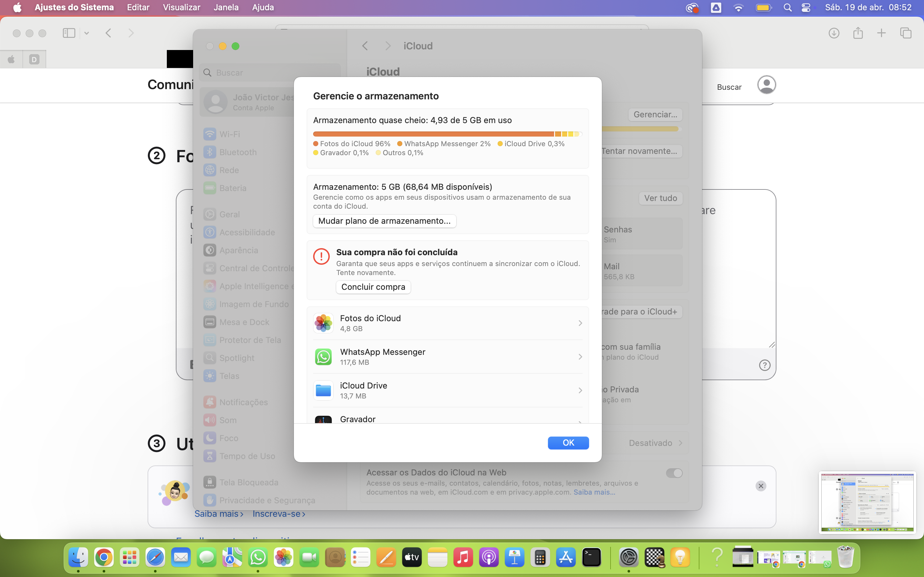Click the iCloud storage usage bar

point(447,134)
